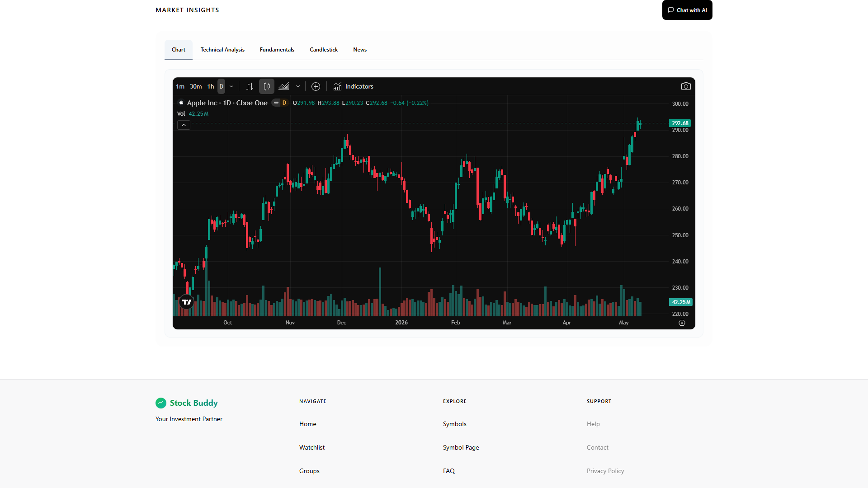Switch to Technical Analysis tab
Viewport: 868px width, 488px height.
coord(222,50)
